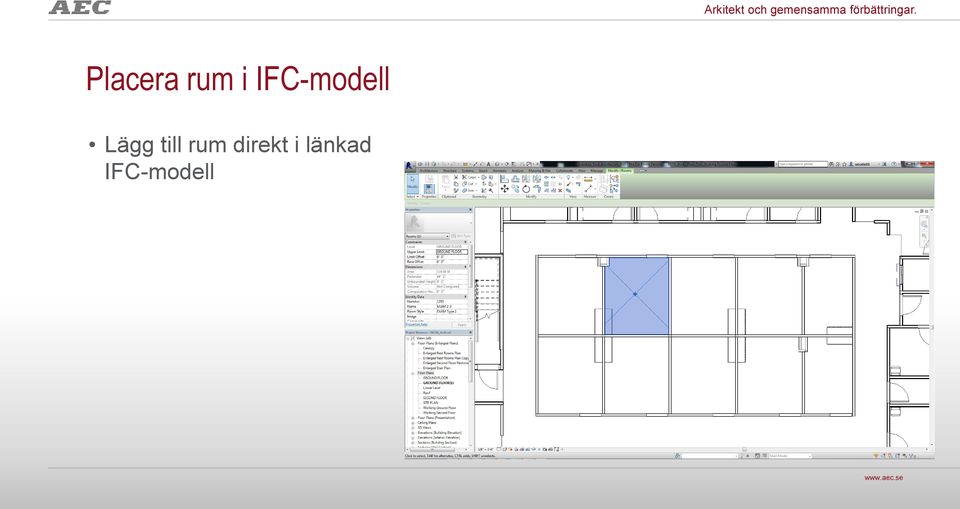Open Structure ribbon tab
This screenshot has width=960, height=509.
[x=450, y=170]
